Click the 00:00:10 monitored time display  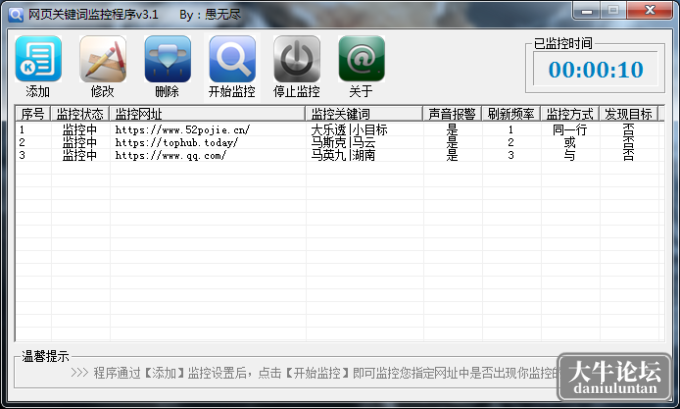point(595,69)
